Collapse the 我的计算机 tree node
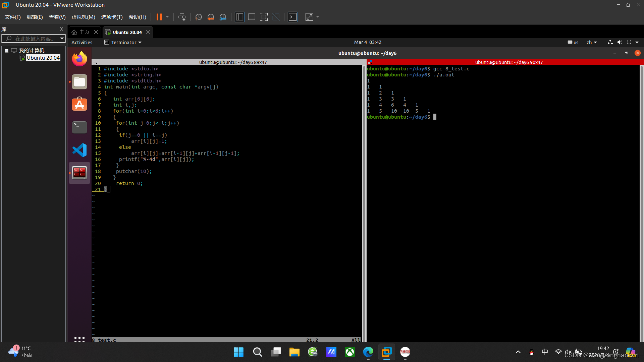The image size is (644, 362). (6, 51)
